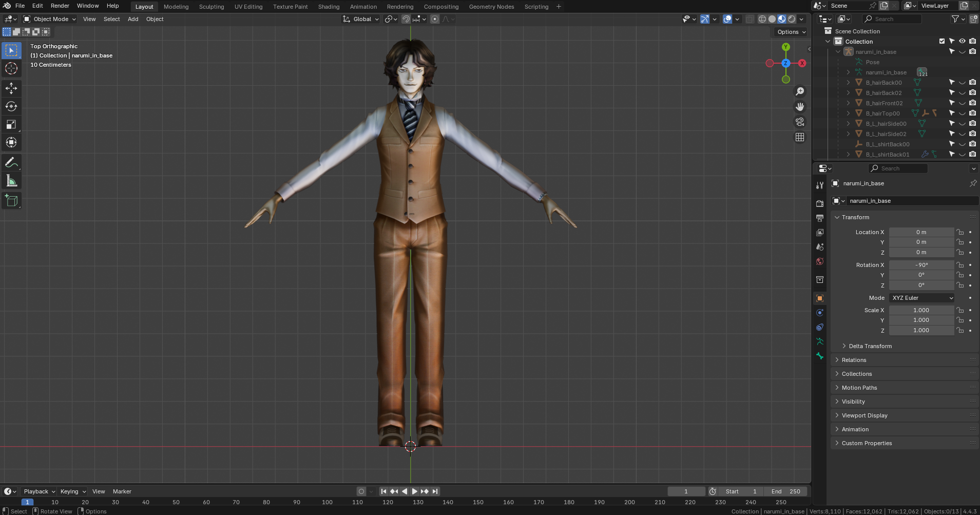Toggle Collection exclude checkbox in outliner
Screen dimensions: 980x515
[941, 41]
